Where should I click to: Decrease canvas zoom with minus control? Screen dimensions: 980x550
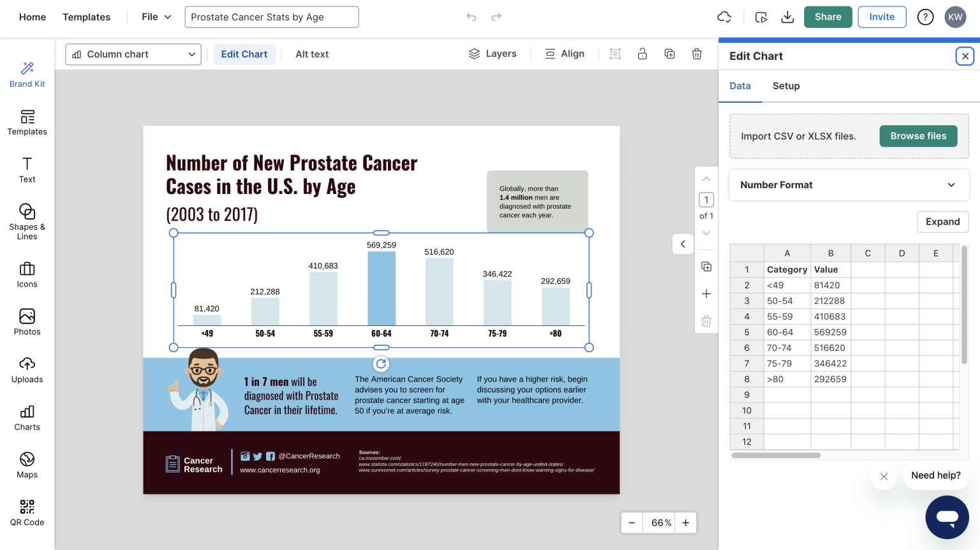click(631, 523)
